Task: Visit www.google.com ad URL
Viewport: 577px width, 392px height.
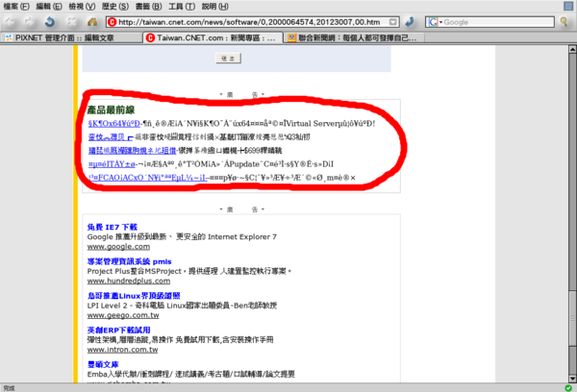Action: 118,247
